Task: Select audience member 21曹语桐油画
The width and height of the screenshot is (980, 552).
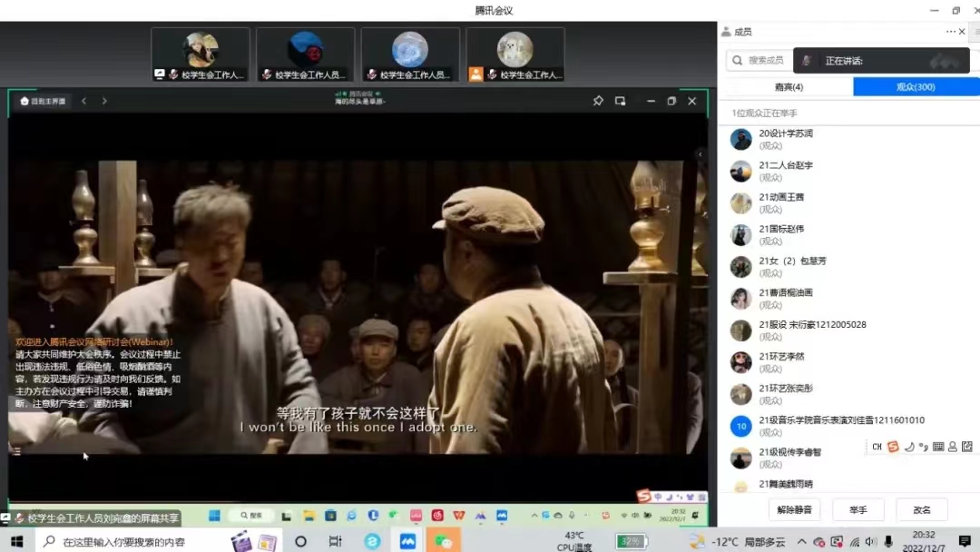Action: coord(848,299)
